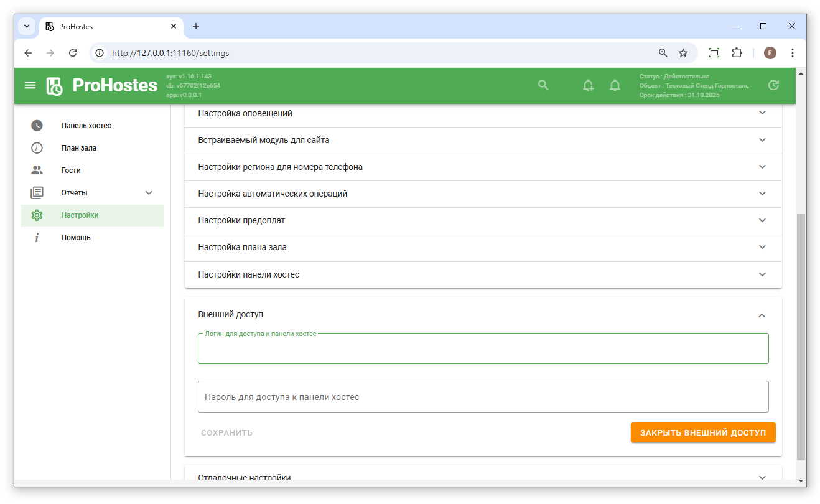Click the password field for hostess panel
This screenshot has width=820, height=504.
(x=483, y=397)
